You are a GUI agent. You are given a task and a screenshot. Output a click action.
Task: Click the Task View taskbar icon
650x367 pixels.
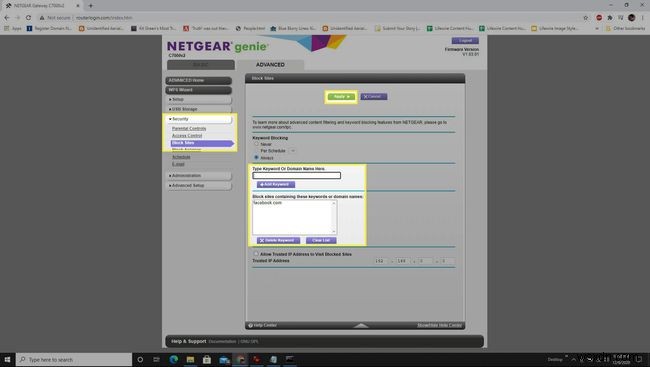(156, 360)
